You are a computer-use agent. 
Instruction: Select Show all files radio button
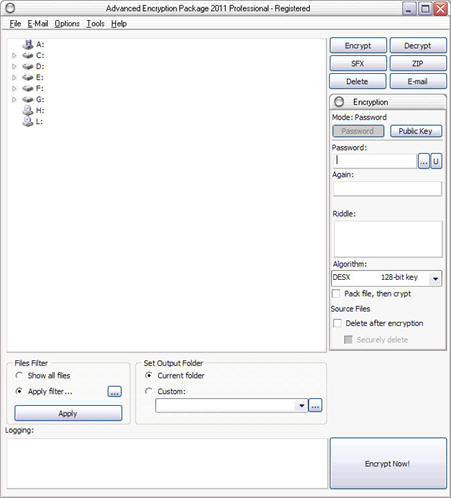[x=19, y=375]
